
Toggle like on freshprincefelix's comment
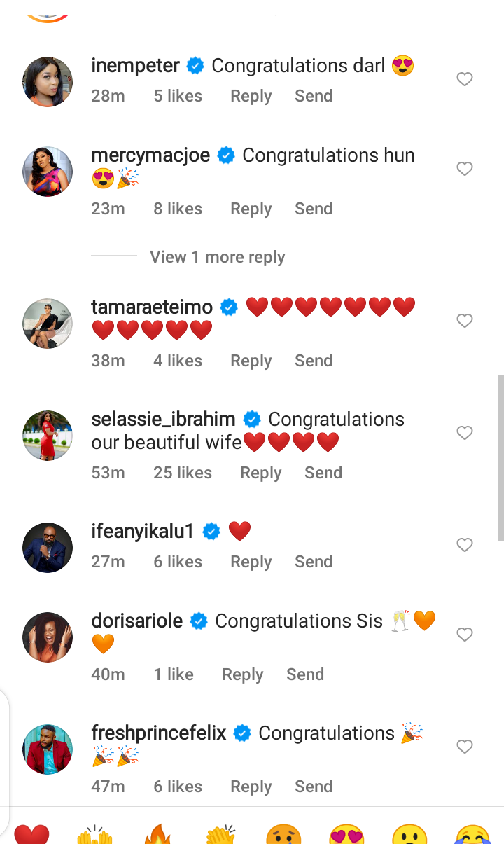(465, 747)
